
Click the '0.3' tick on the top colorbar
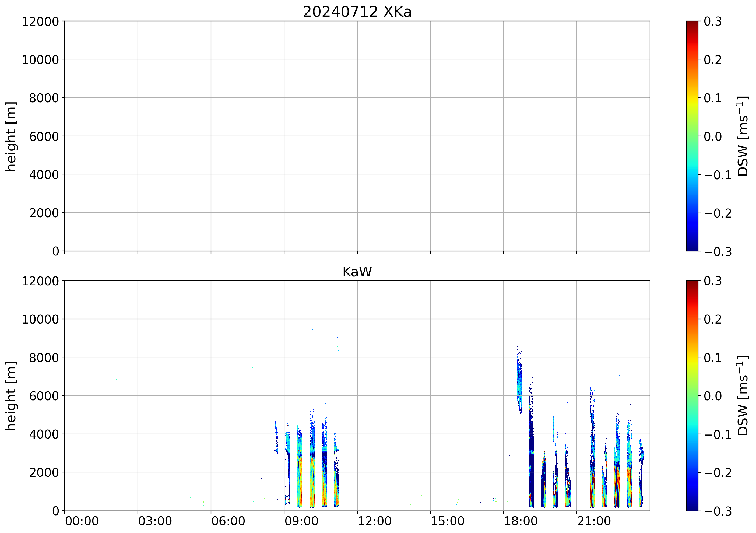pyautogui.click(x=713, y=22)
